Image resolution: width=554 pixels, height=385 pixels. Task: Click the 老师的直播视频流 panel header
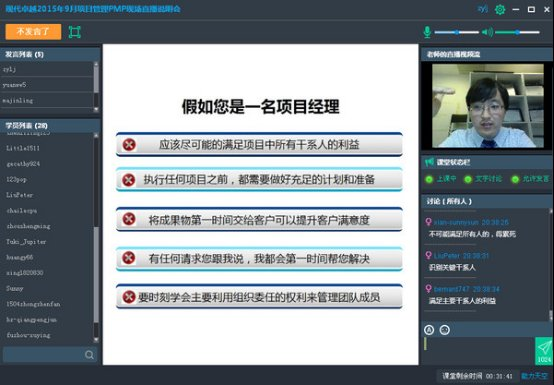click(487, 54)
